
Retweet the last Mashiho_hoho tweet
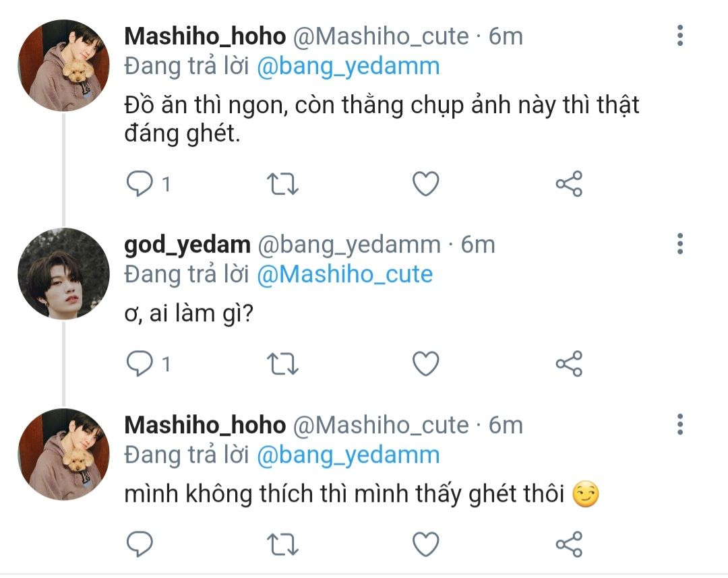click(284, 544)
